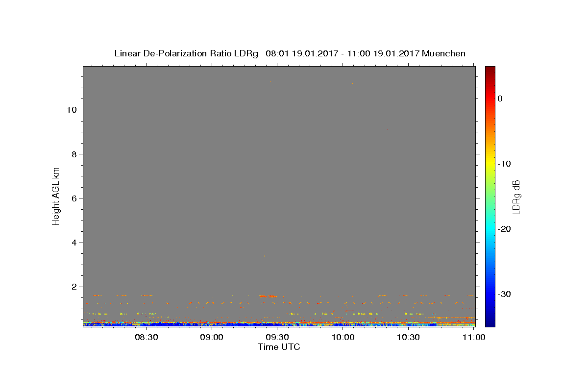Click the Height AGL km axis title

56,196
